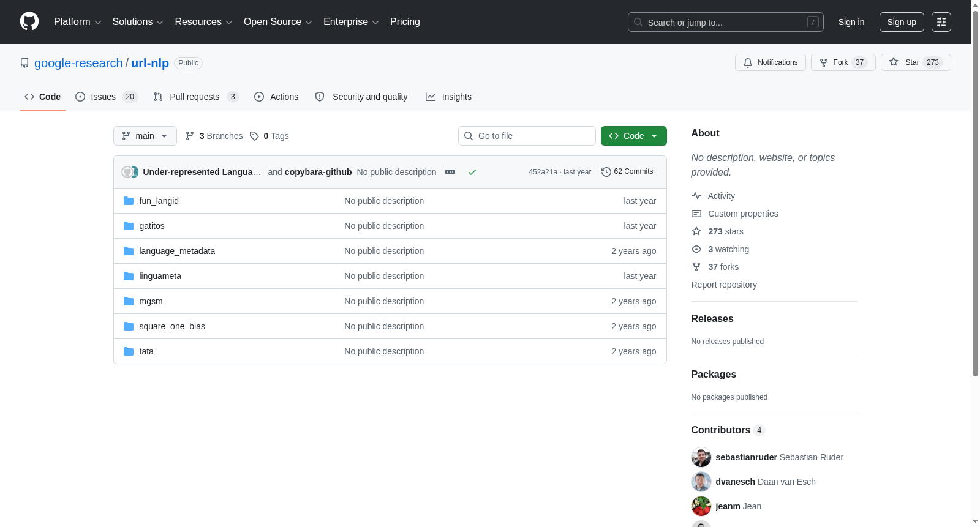This screenshot has width=980, height=527.
Task: Open the Insights tab
Action: [x=449, y=97]
